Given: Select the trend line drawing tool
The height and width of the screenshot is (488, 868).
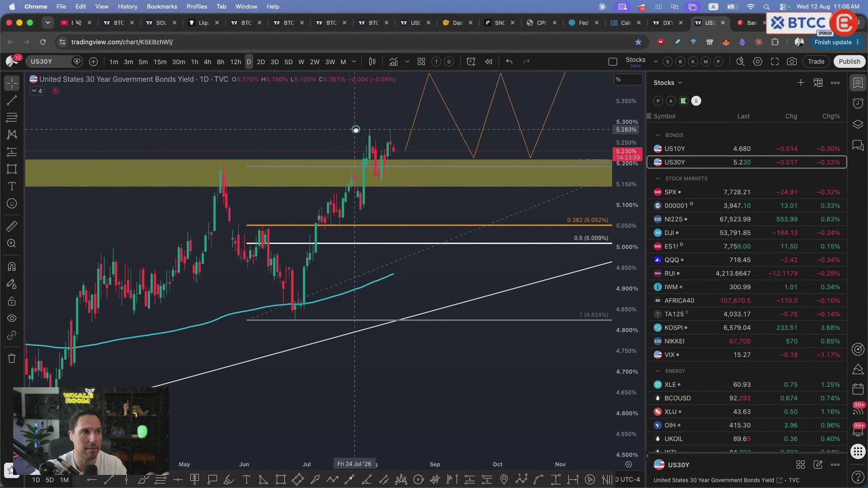Looking at the screenshot, I should 12,100.
